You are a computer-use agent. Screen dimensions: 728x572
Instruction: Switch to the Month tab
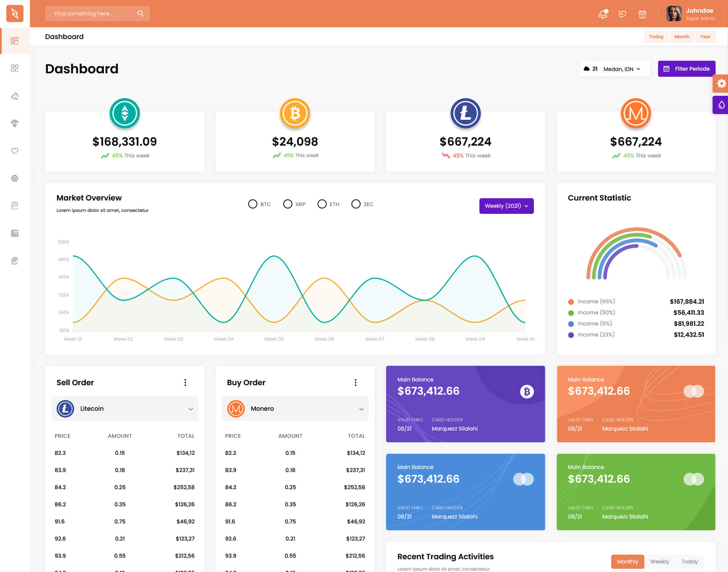click(x=681, y=37)
